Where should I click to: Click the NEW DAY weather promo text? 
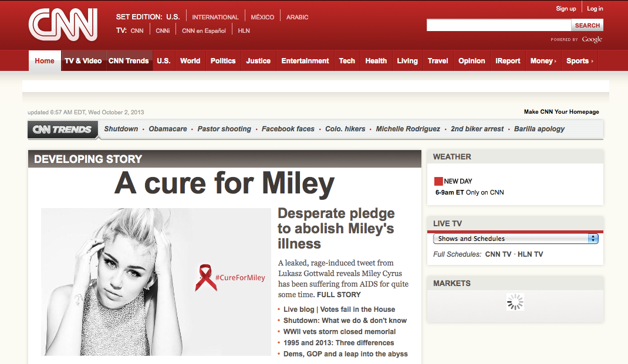tap(458, 181)
